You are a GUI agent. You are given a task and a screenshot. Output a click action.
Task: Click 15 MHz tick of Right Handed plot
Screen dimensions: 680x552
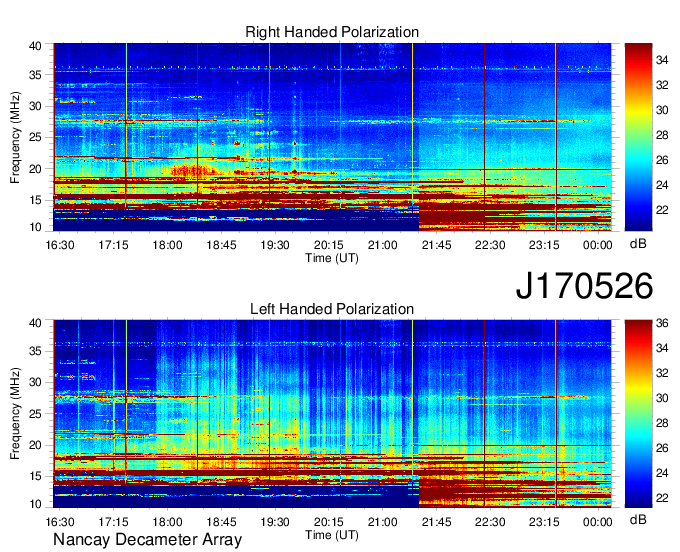click(35, 200)
